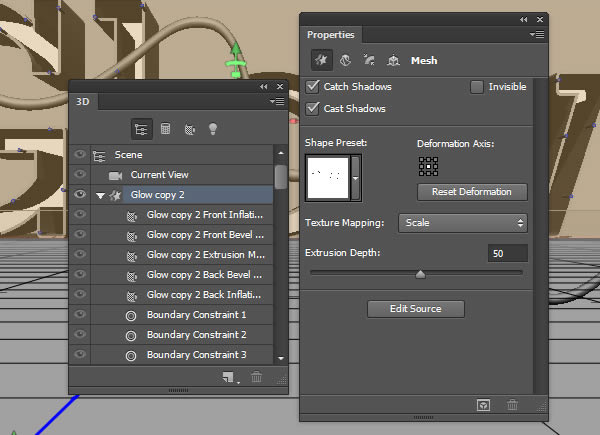The width and height of the screenshot is (600, 435).
Task: Click 3D panel scrollbar up arrow
Action: [281, 153]
